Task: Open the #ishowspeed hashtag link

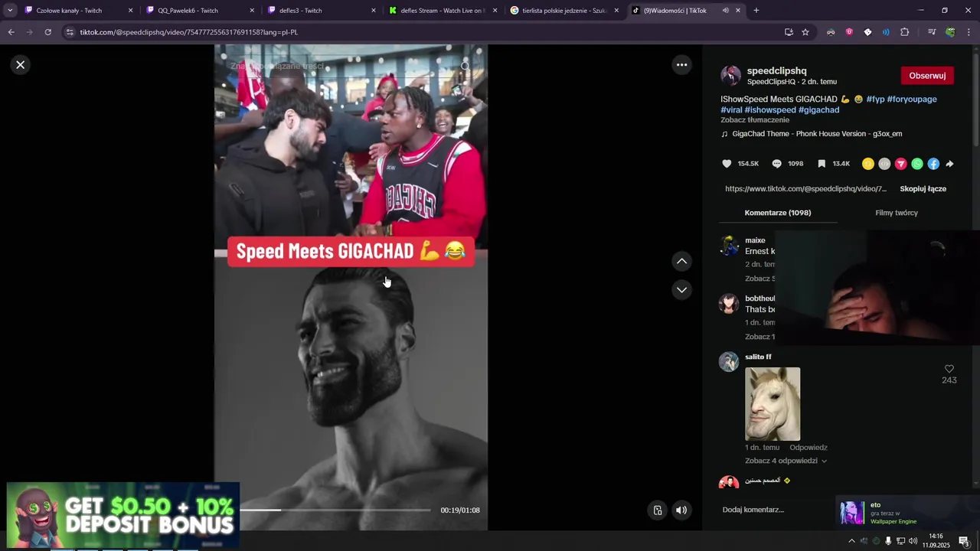Action: (x=770, y=110)
